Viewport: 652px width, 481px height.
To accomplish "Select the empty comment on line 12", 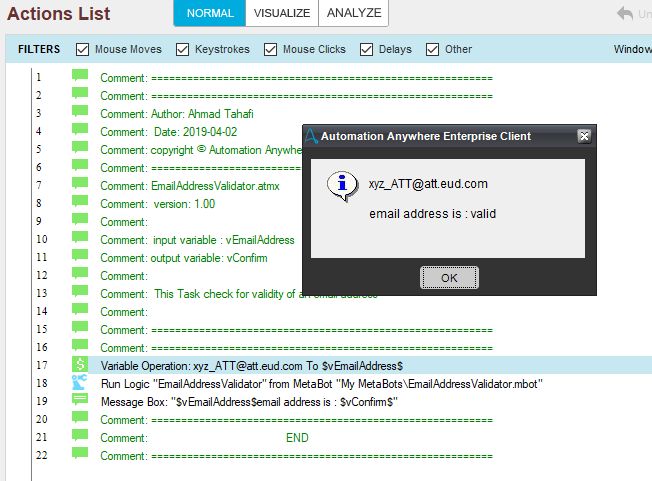I will pyautogui.click(x=124, y=276).
